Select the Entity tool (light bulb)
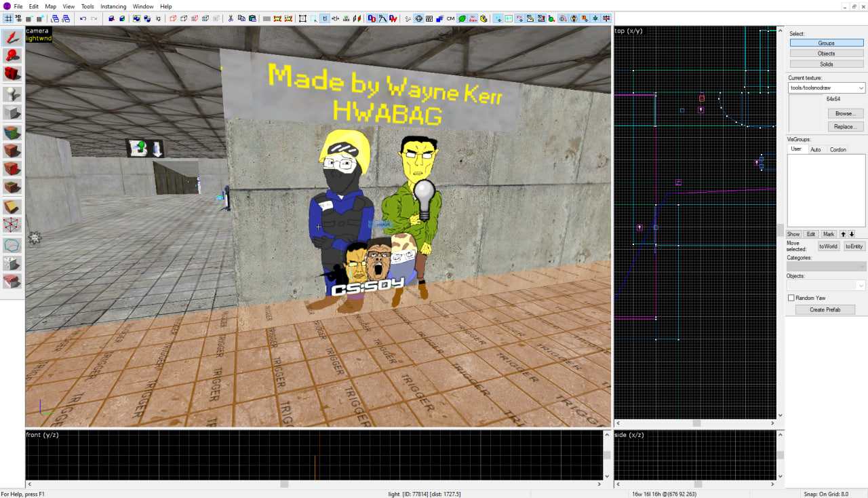The height and width of the screenshot is (498, 868). click(12, 94)
